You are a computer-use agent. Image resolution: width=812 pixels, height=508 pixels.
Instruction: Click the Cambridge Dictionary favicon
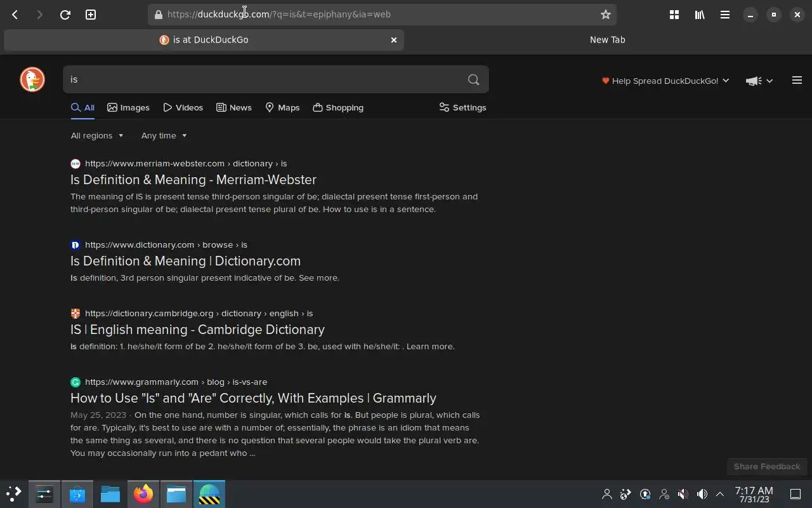pos(75,313)
